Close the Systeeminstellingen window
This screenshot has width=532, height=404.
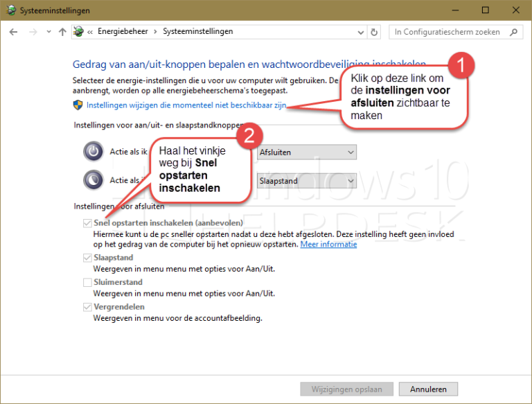pos(516,10)
